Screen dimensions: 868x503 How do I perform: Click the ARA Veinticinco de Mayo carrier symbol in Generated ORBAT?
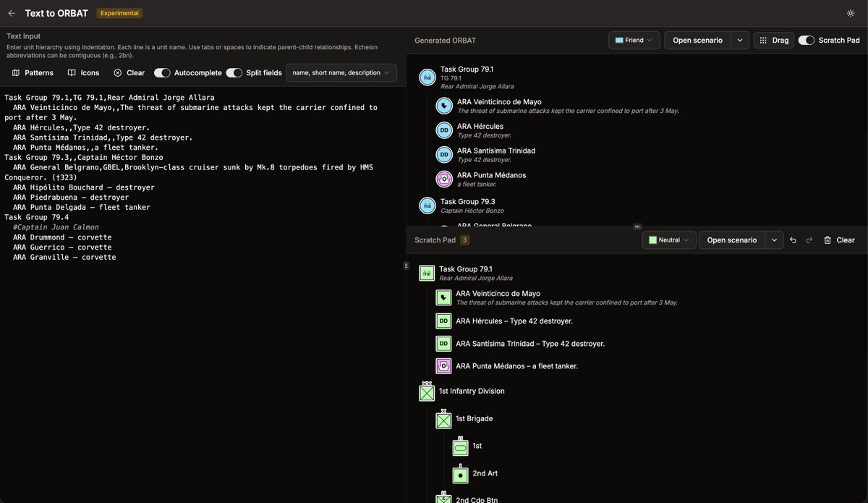444,106
